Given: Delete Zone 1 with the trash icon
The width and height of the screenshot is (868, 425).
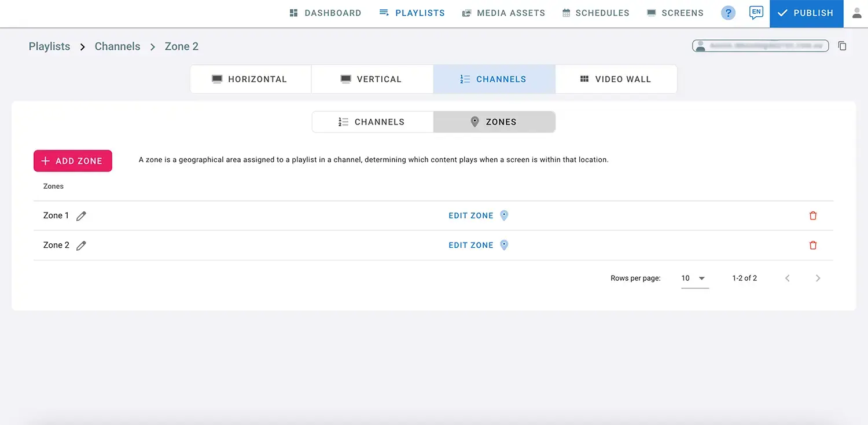Looking at the screenshot, I should [813, 215].
